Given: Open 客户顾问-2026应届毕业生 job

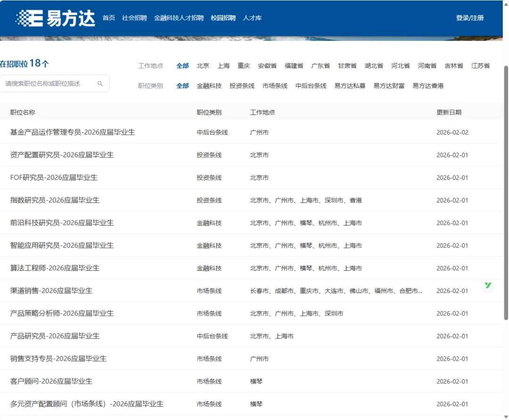Looking at the screenshot, I should [51, 381].
